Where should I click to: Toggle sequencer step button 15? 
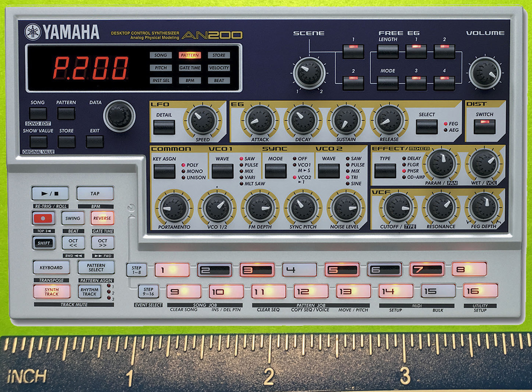tap(438, 291)
